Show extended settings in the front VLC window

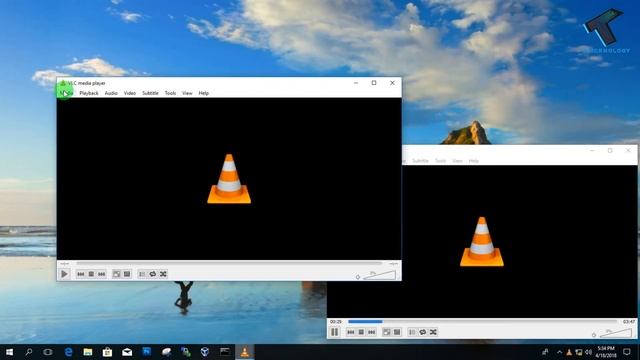click(127, 274)
